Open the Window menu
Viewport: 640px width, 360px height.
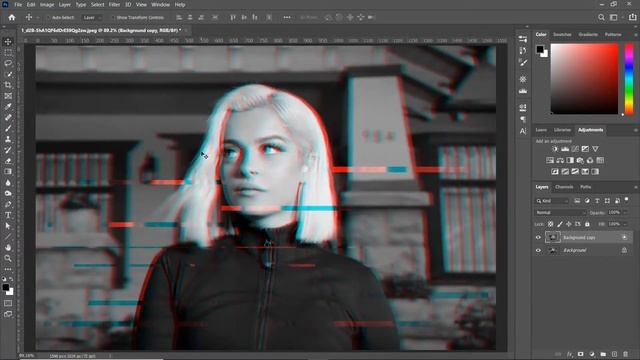click(160, 4)
